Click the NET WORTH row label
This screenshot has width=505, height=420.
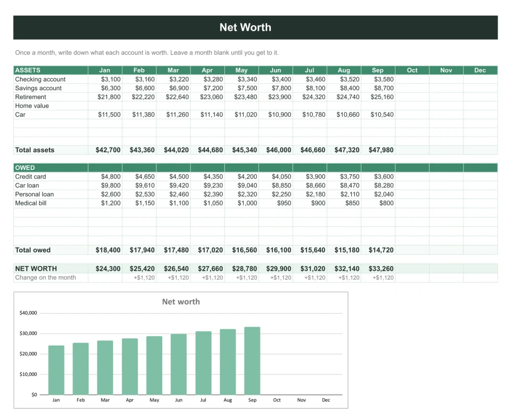[36, 269]
